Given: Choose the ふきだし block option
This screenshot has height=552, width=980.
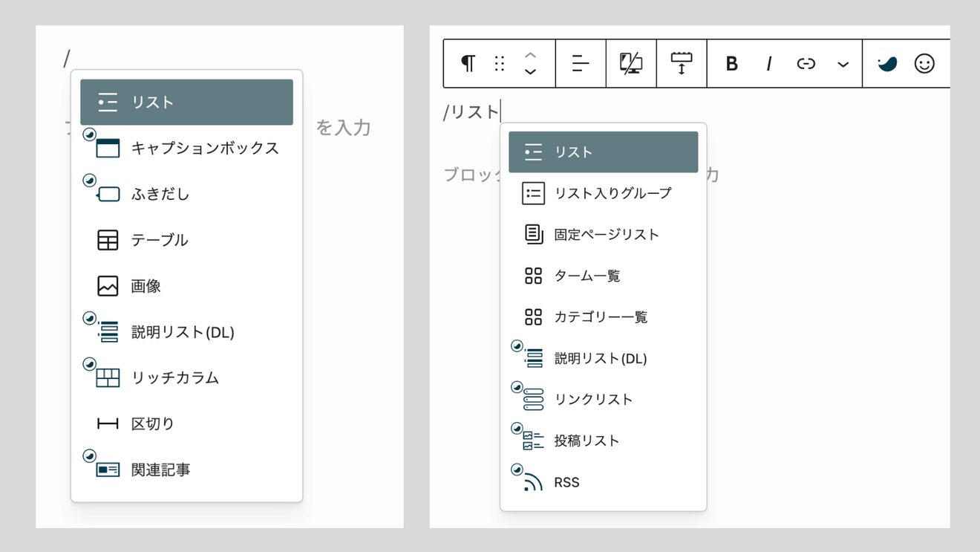Looking at the screenshot, I should coord(186,194).
